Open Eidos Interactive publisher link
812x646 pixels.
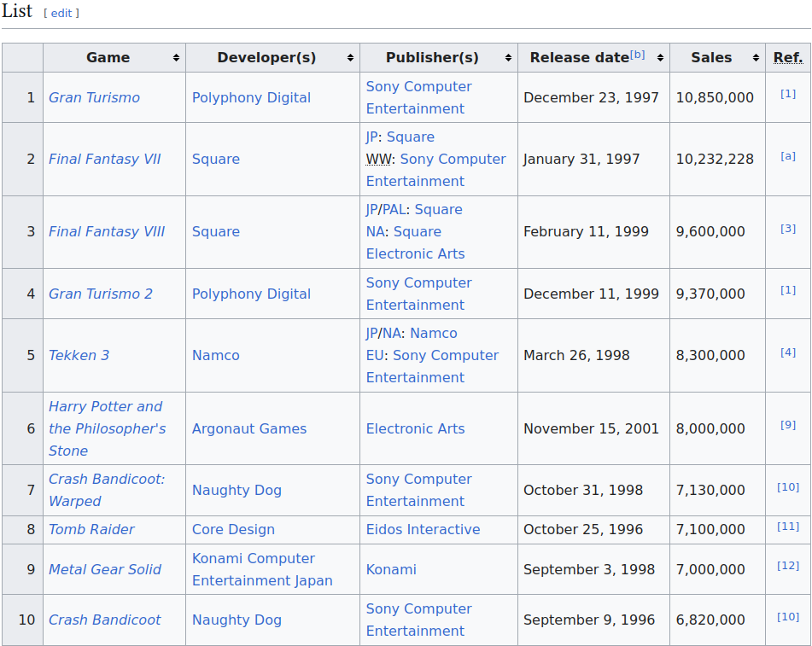pos(424,530)
